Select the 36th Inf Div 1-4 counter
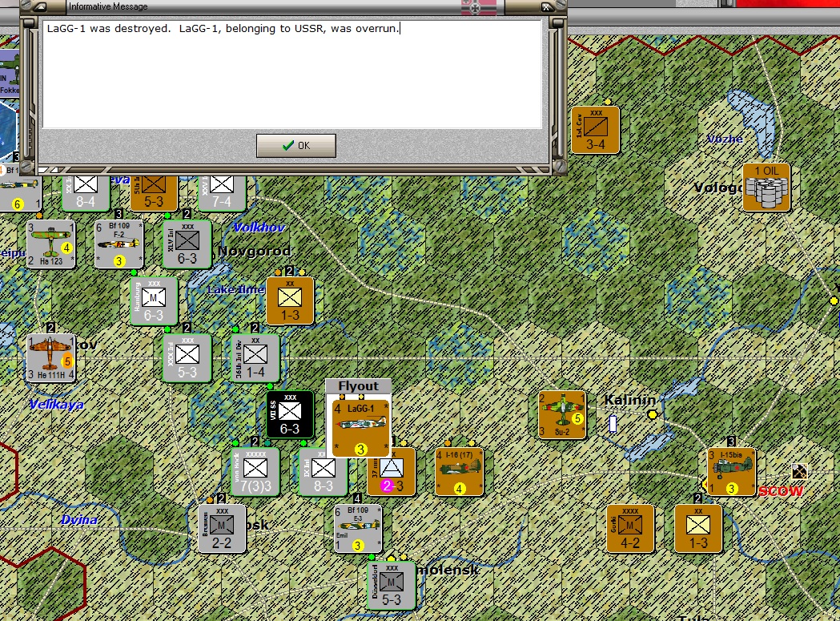 pyautogui.click(x=255, y=357)
